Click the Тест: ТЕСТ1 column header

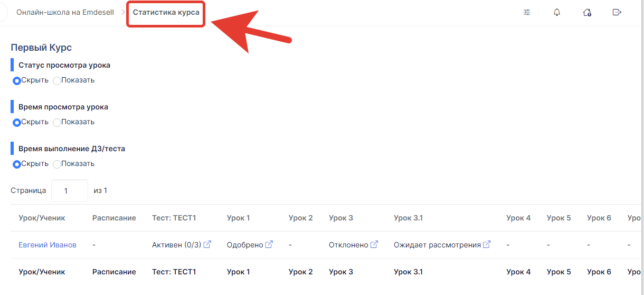(x=174, y=218)
